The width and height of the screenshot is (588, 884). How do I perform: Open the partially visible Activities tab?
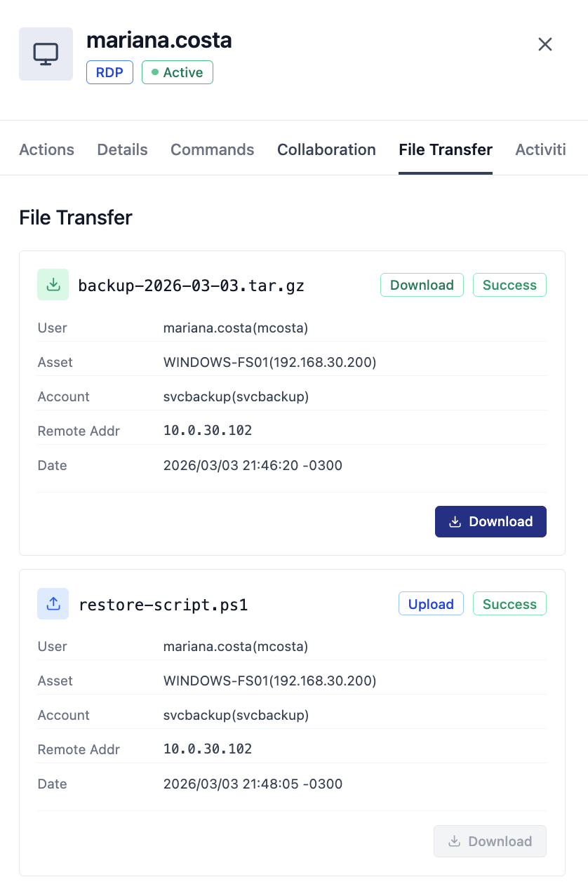pos(540,149)
